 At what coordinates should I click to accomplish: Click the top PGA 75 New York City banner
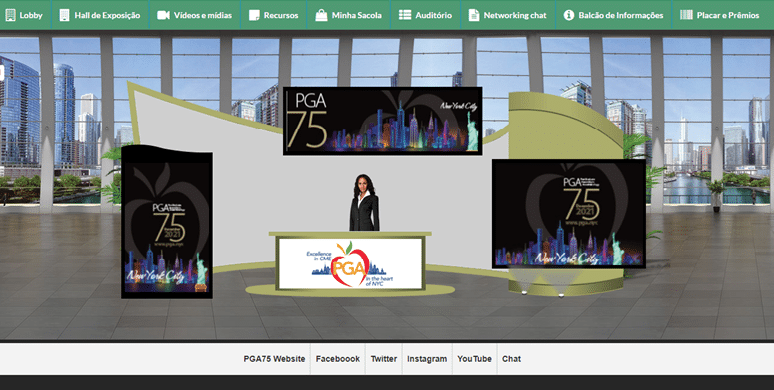[383, 121]
